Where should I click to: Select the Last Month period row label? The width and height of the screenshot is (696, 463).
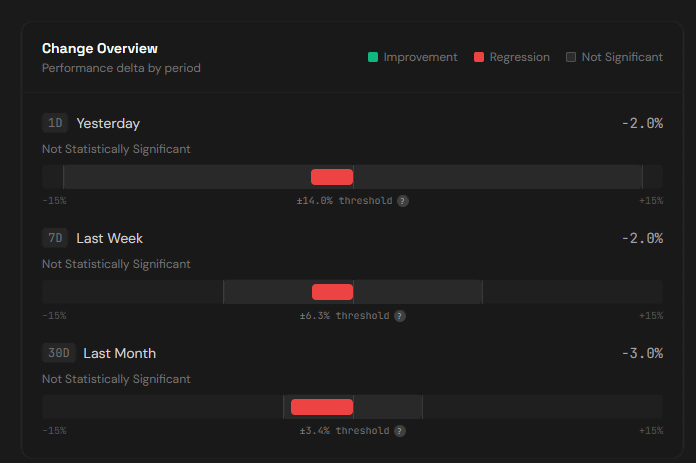pyautogui.click(x=119, y=353)
